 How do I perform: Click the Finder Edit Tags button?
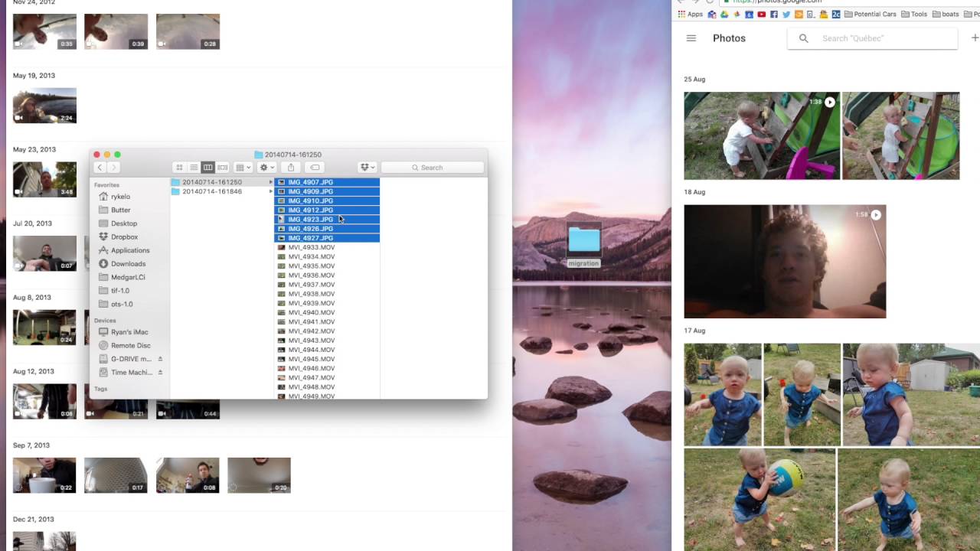click(x=315, y=168)
